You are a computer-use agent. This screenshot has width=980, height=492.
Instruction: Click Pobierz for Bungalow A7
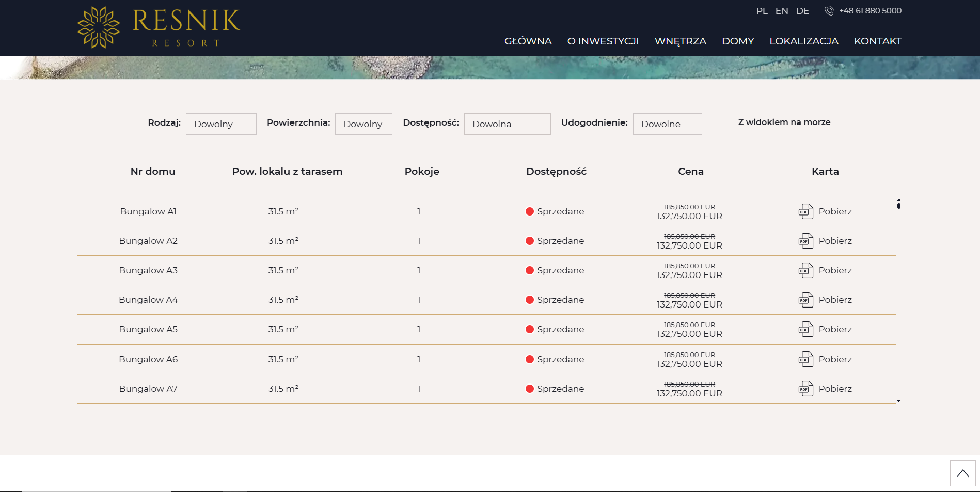[x=835, y=389]
